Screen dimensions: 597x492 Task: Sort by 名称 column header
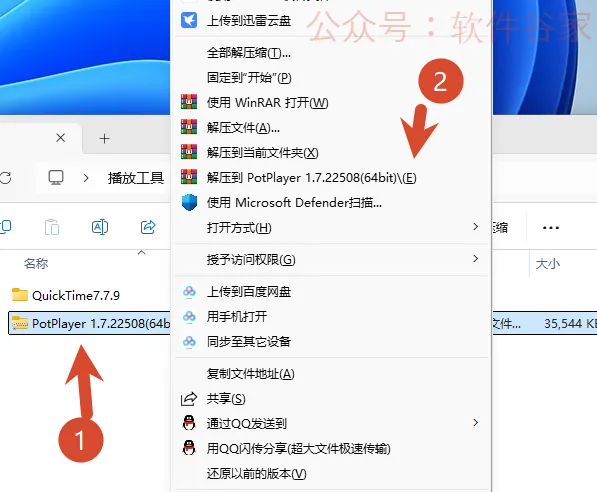pos(36,264)
